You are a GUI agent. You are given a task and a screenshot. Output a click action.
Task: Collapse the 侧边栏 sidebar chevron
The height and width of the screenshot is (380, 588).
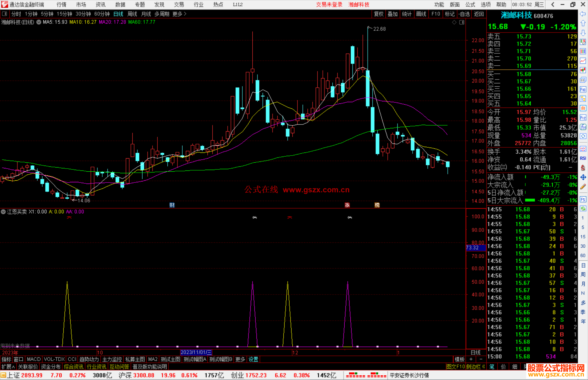tap(483, 367)
